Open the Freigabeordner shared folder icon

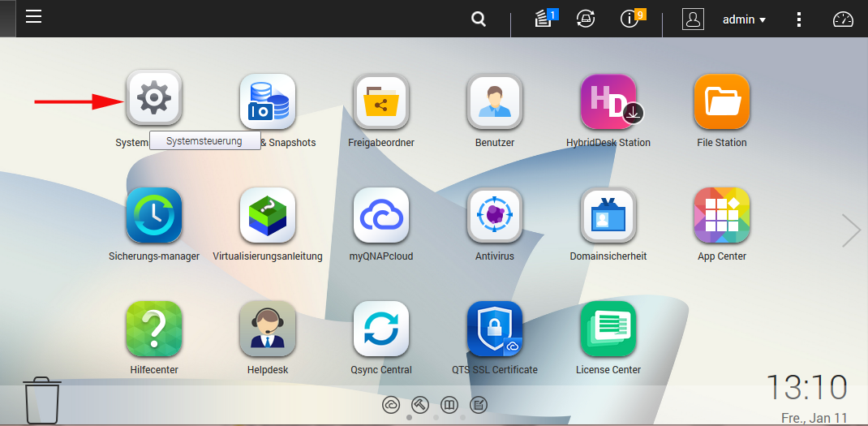pyautogui.click(x=381, y=101)
